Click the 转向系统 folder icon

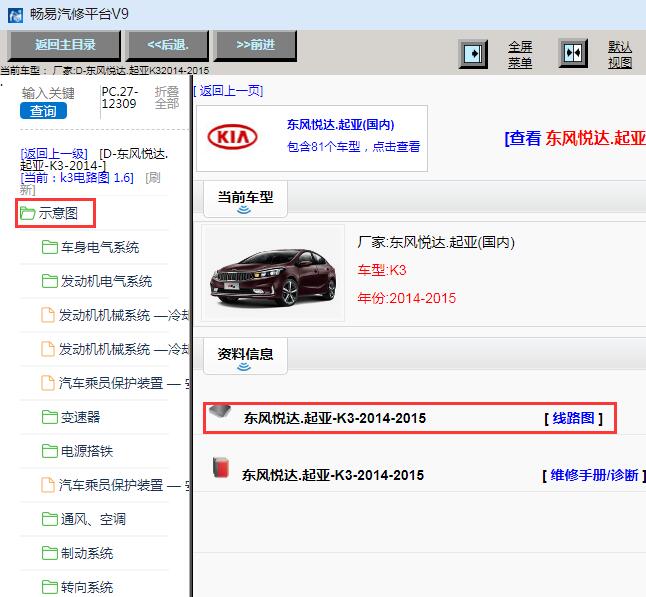[x=49, y=587]
